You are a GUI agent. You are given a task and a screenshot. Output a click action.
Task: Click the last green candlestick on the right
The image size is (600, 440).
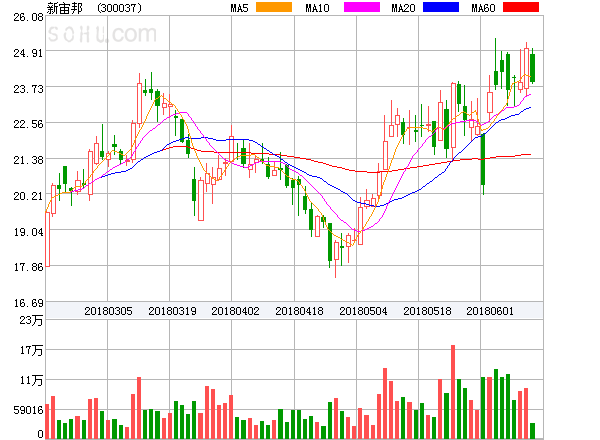(x=532, y=68)
